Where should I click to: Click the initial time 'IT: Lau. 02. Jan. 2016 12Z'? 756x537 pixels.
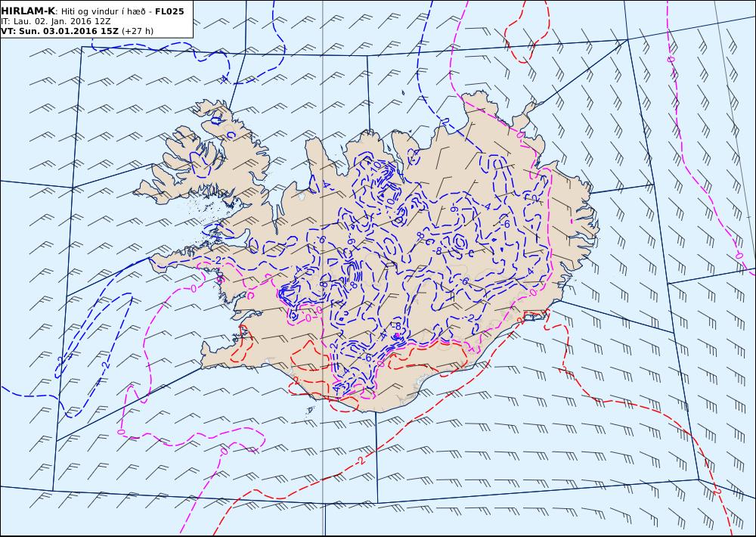click(56, 21)
